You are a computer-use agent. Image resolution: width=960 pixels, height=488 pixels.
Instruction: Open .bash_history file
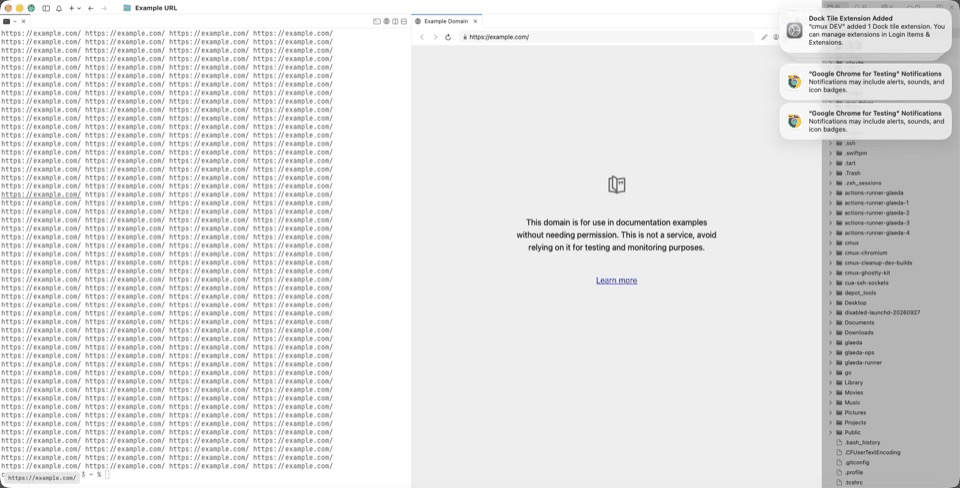pos(862,442)
